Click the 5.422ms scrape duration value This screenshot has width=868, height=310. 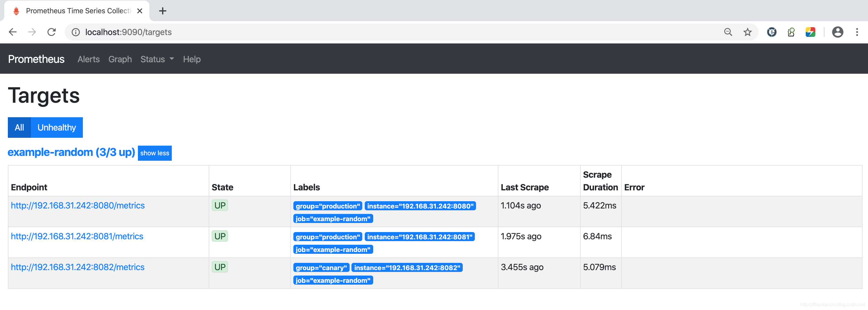(600, 205)
